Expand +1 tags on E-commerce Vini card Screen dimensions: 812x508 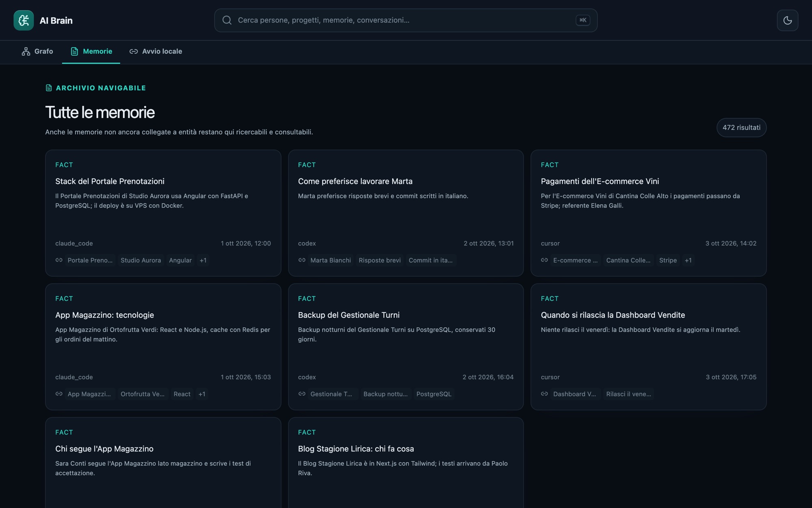[688, 261]
